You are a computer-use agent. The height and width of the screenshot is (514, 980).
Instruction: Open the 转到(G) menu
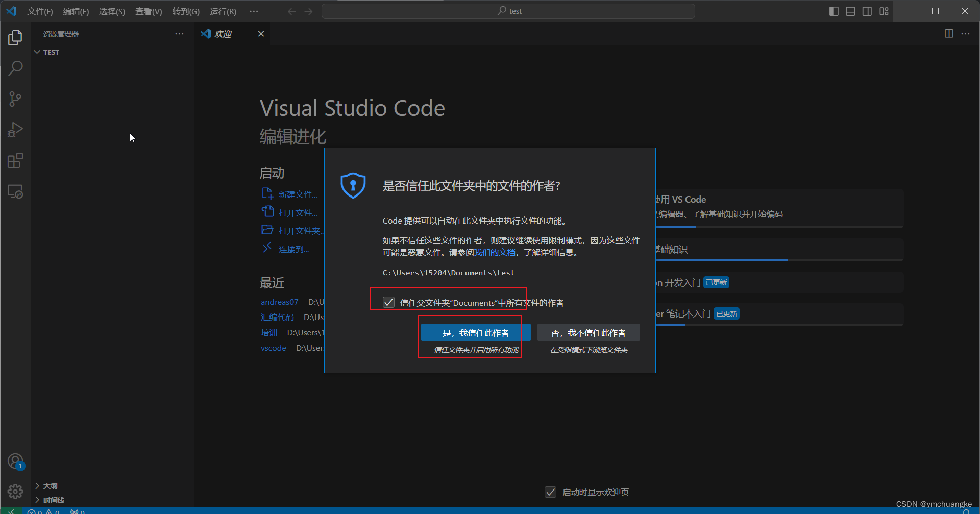[x=186, y=11]
